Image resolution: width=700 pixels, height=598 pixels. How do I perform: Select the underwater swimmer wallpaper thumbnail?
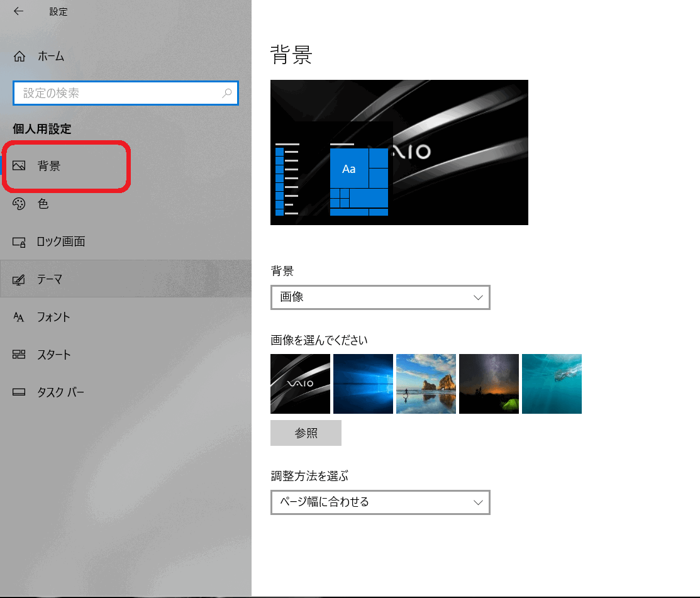coord(552,384)
